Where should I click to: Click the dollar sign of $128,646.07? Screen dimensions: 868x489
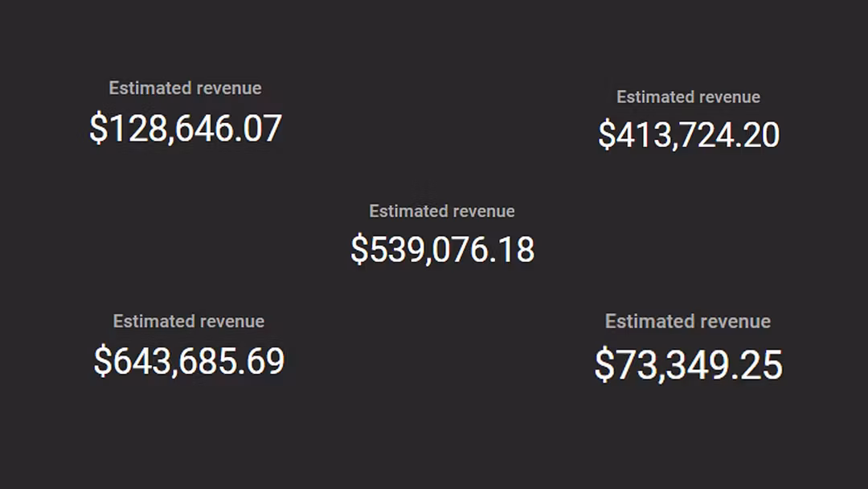(98, 129)
